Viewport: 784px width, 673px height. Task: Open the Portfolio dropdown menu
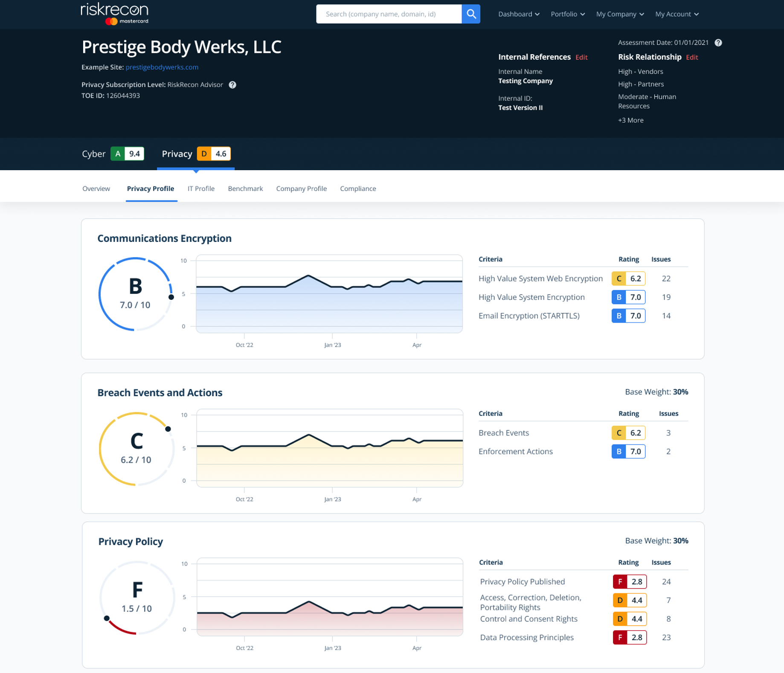tap(568, 14)
